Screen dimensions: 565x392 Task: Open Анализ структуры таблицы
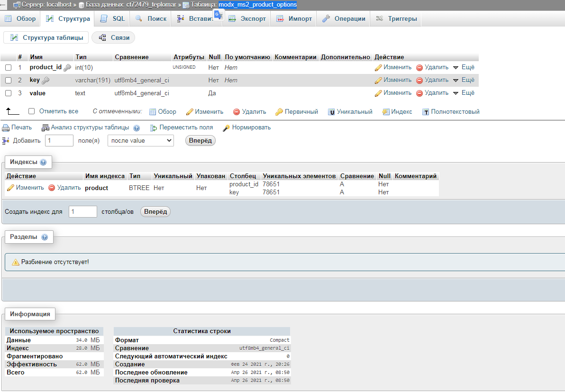[85, 128]
